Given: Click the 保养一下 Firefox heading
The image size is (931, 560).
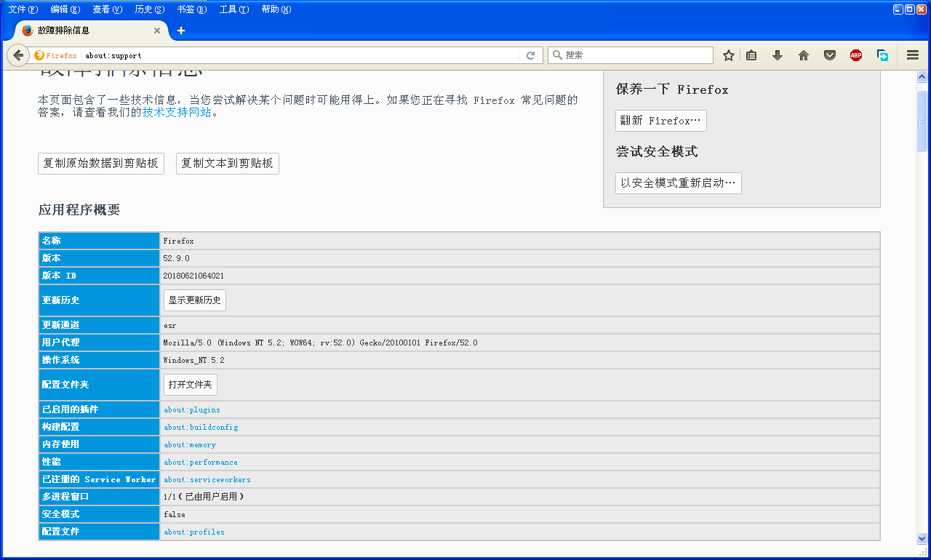Looking at the screenshot, I should click(672, 89).
